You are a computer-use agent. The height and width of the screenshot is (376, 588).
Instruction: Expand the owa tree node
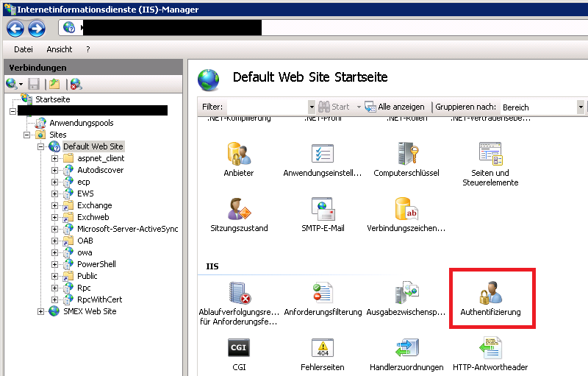pyautogui.click(x=55, y=252)
